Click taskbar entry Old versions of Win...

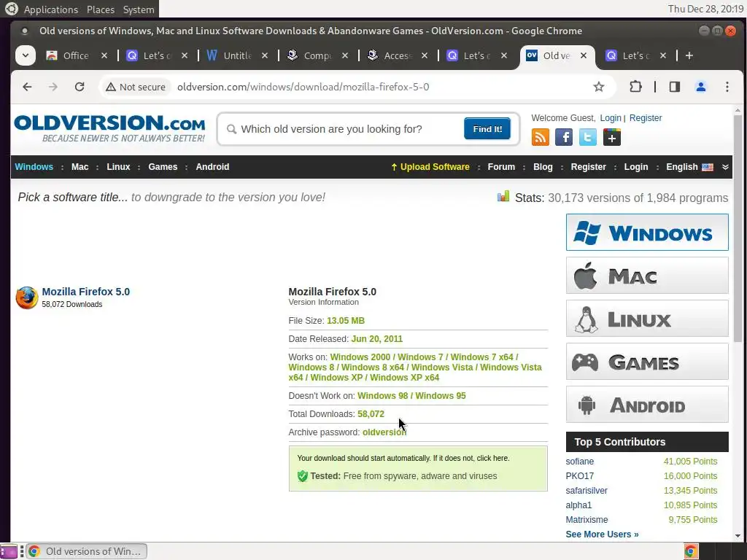pos(87,551)
